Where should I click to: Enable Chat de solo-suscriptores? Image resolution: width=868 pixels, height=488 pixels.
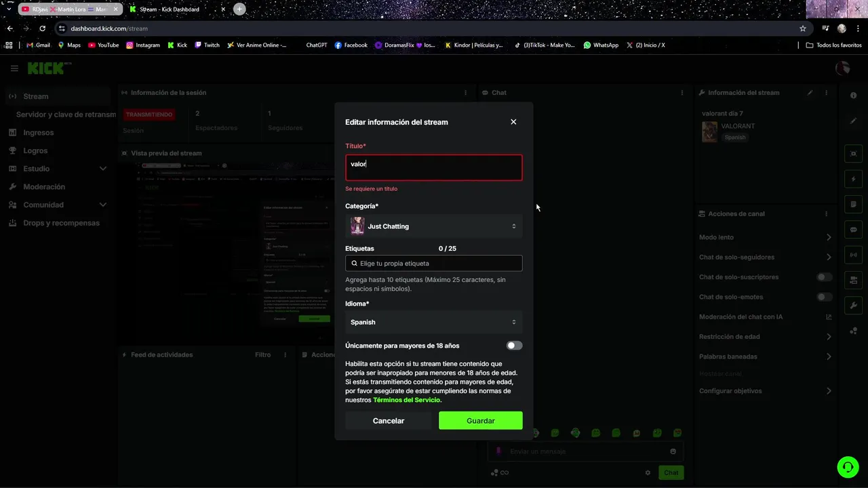825,277
